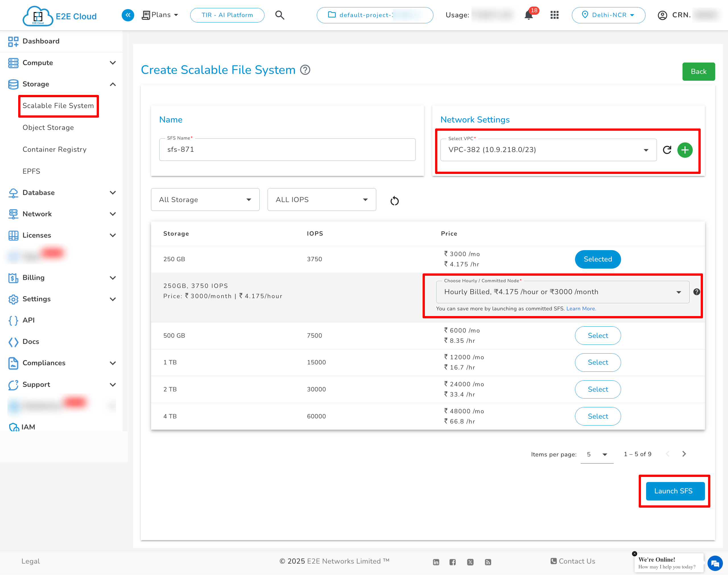The width and height of the screenshot is (728, 575).
Task: Click the Back button
Action: 698,72
